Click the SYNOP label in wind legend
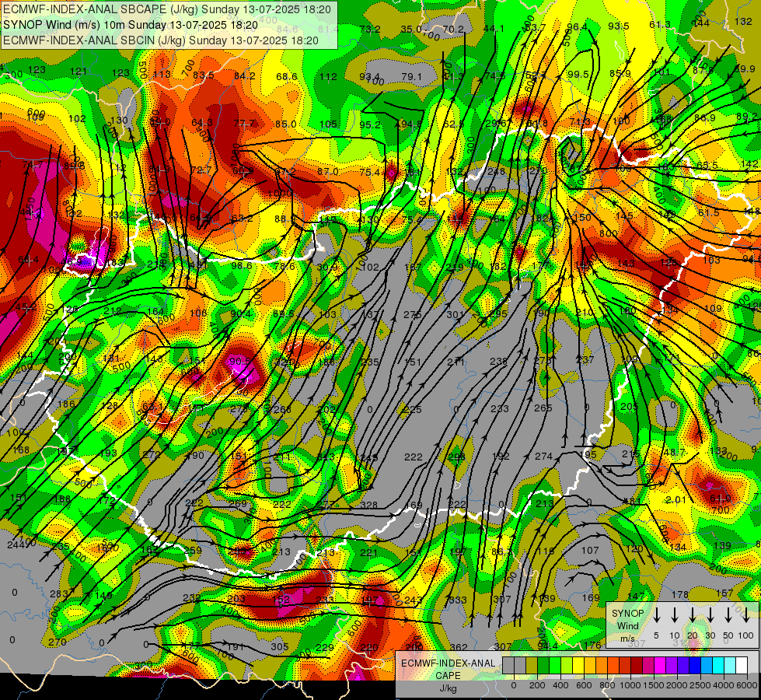The height and width of the screenshot is (700, 761). [x=627, y=614]
